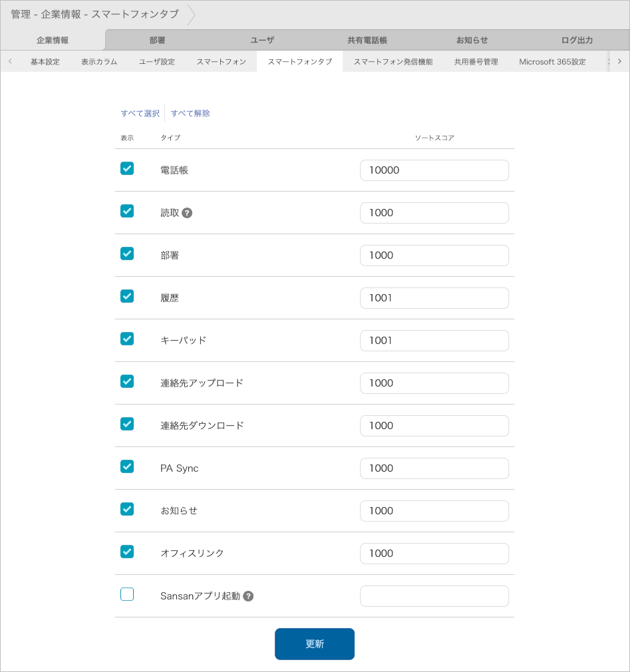Viewport: 630px width, 672px height.
Task: Select the ユーザ設定 sub-tab
Action: (157, 62)
